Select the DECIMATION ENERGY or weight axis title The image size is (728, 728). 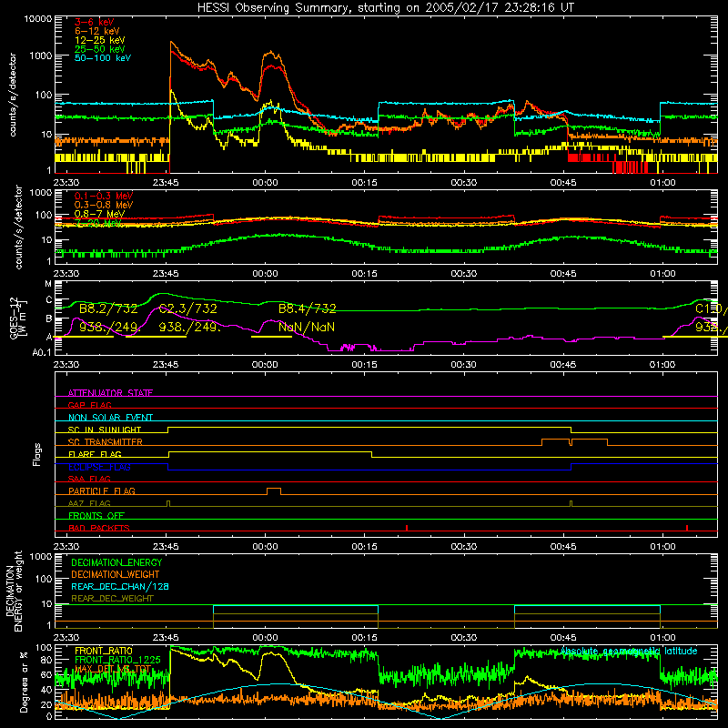point(14,591)
